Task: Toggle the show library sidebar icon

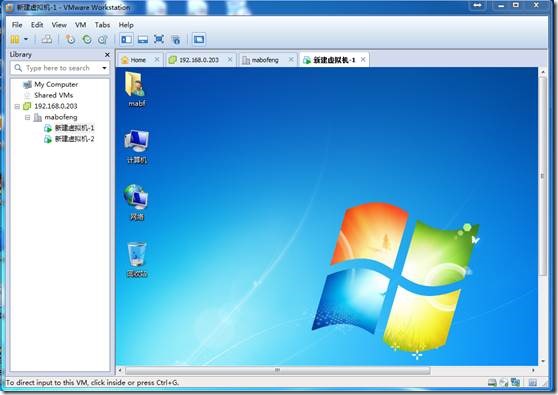Action: pos(126,39)
